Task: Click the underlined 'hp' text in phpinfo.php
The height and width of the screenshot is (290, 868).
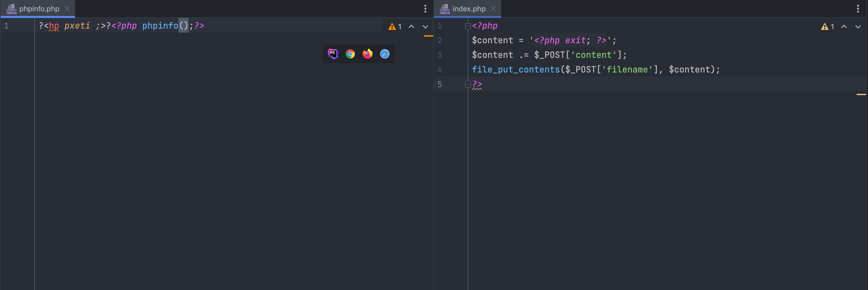Action: (54, 26)
